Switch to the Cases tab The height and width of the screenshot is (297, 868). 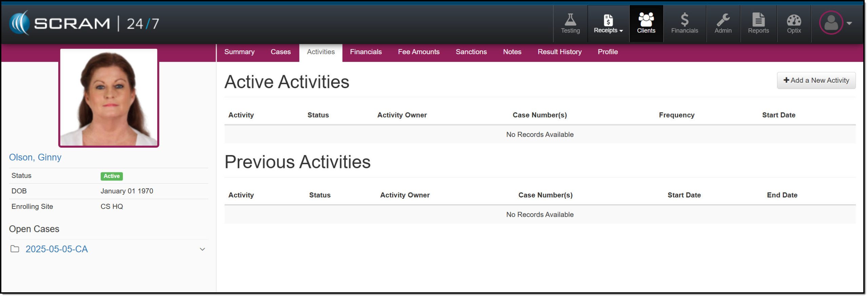[280, 52]
